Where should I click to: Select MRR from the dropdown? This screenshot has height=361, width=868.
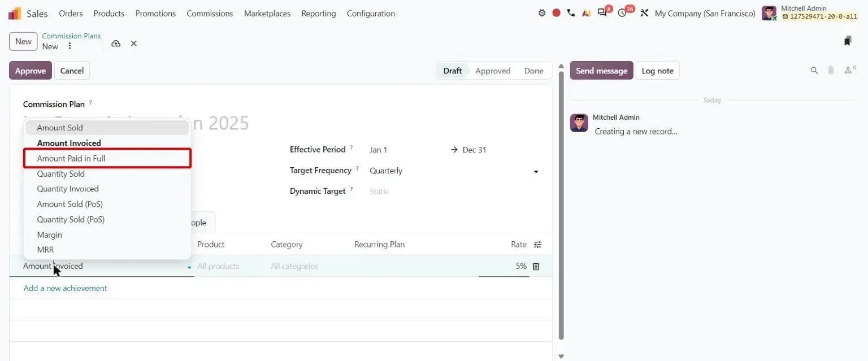pos(107,250)
